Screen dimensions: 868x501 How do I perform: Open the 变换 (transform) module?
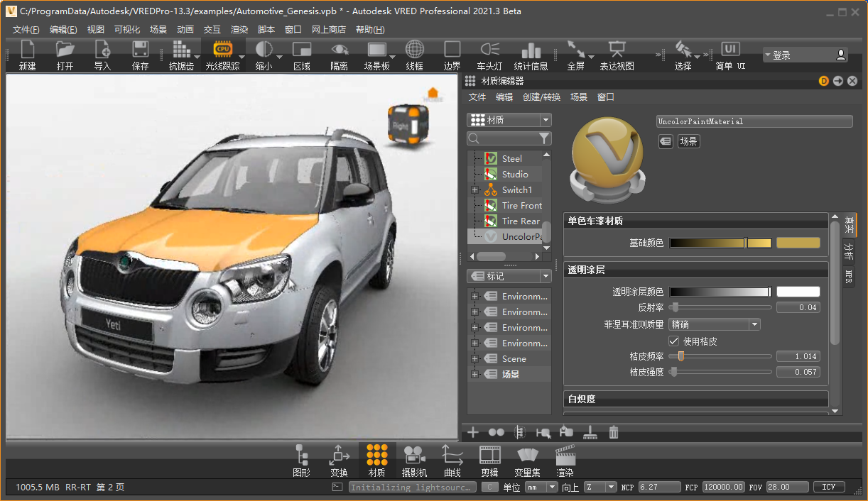[339, 461]
